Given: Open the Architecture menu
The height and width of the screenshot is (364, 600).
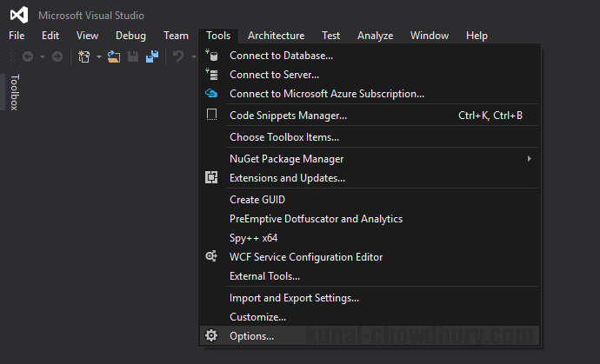Looking at the screenshot, I should click(276, 36).
